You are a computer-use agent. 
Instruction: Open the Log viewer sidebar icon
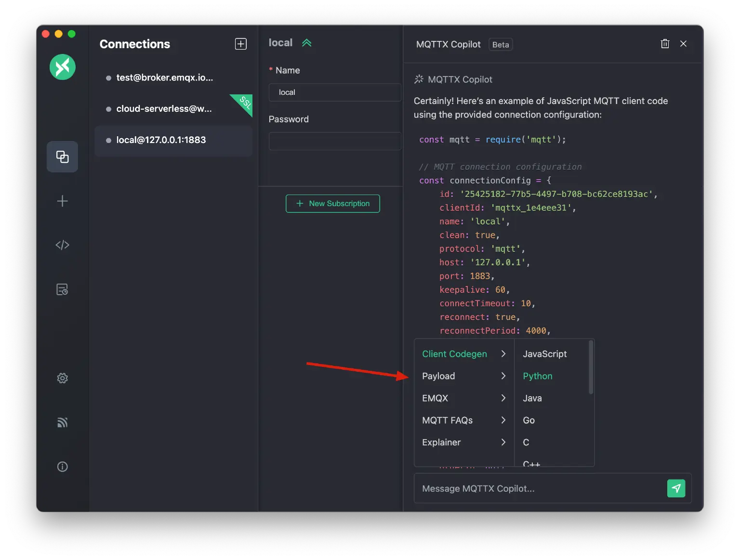click(62, 289)
